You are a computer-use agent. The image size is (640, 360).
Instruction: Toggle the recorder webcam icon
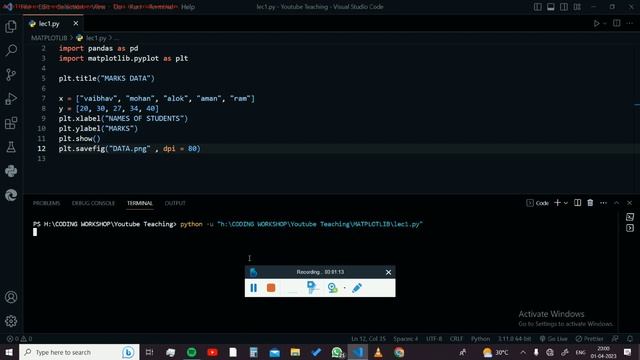pos(333,288)
